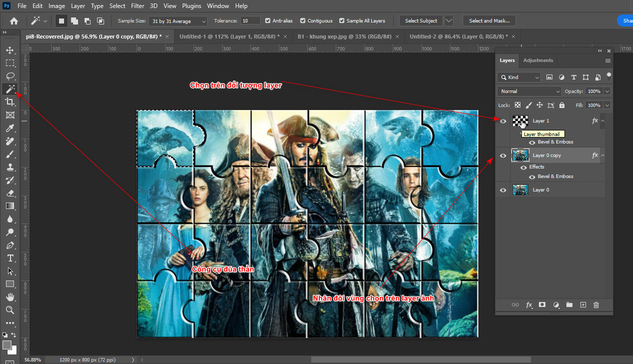Select the Type tool
This screenshot has height=364, width=633.
pyautogui.click(x=10, y=258)
